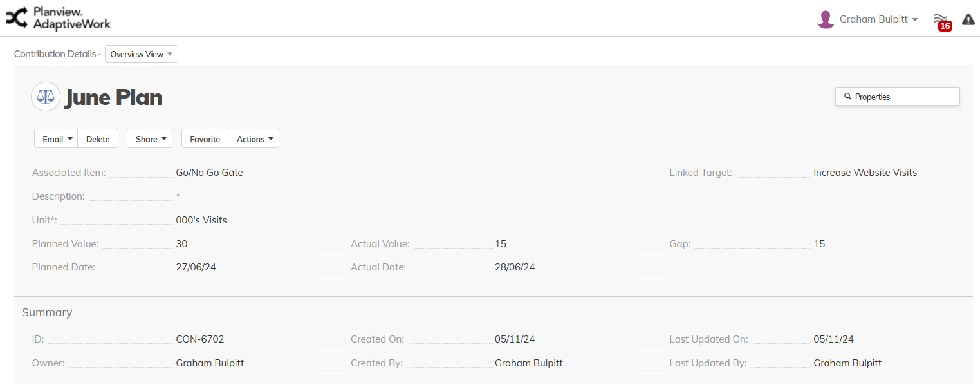Viewport: 980px width, 387px height.
Task: Mark June Plan as Favorite
Action: point(205,139)
